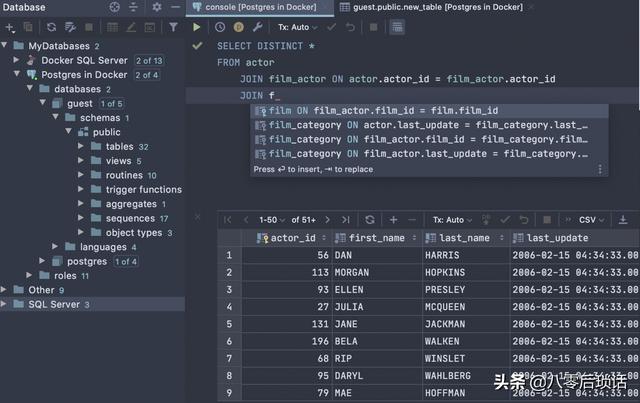Click the cell containing WAHLBERG
The width and height of the screenshot is (640, 403).
pyautogui.click(x=465, y=376)
